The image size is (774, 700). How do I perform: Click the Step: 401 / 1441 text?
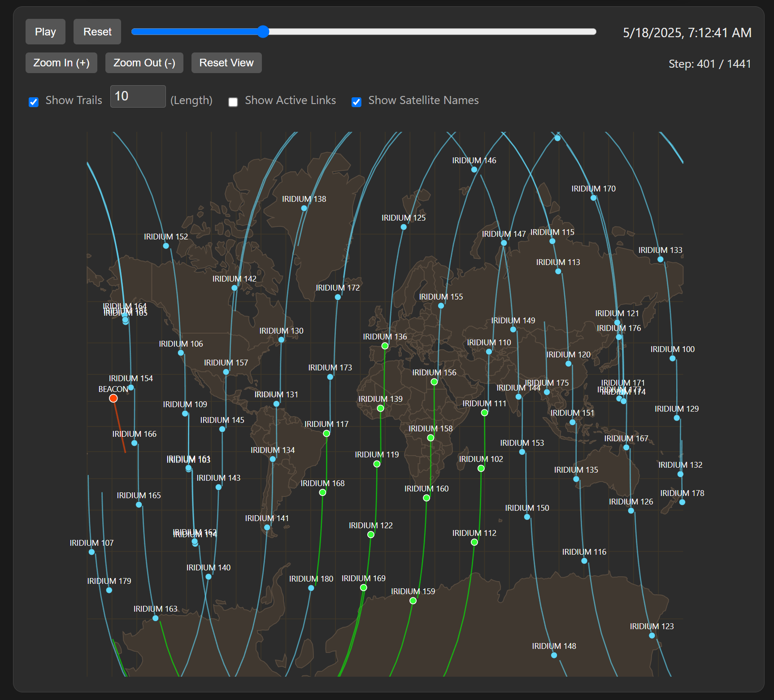click(x=709, y=64)
